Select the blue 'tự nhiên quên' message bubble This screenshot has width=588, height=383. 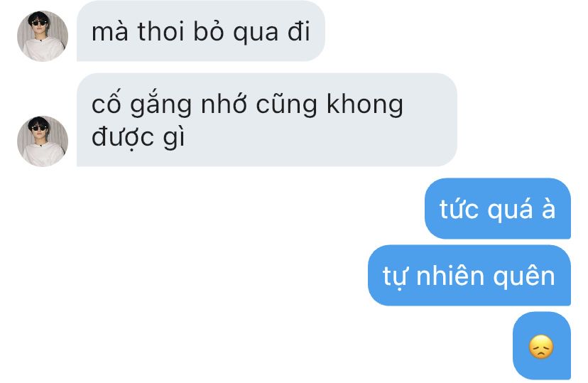tap(469, 275)
